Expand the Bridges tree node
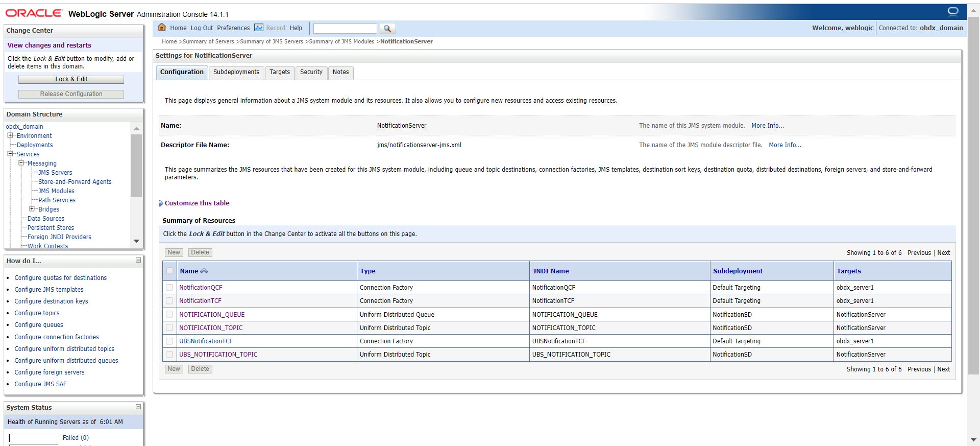The image size is (980, 446). click(32, 209)
